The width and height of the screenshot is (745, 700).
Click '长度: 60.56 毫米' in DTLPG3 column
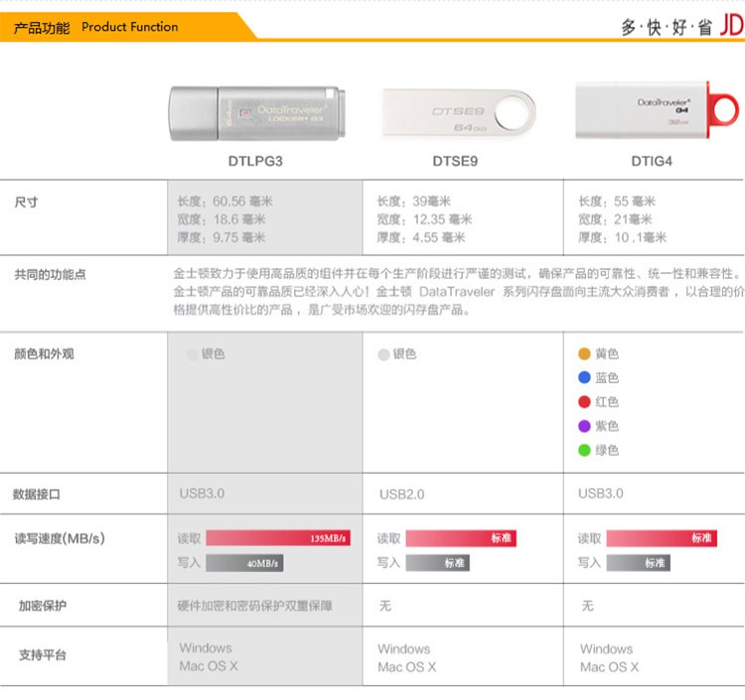(x=225, y=202)
